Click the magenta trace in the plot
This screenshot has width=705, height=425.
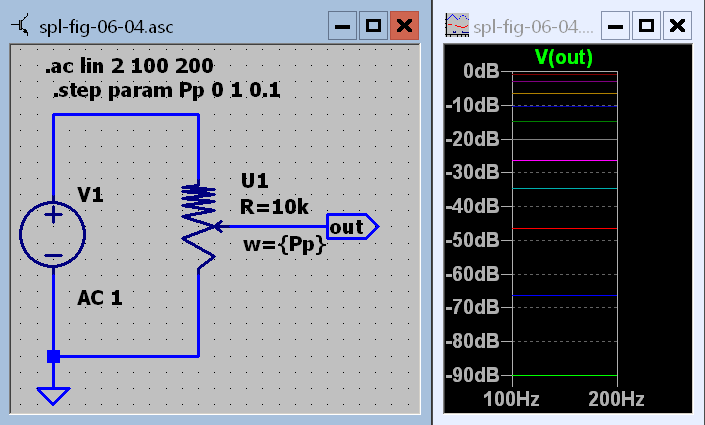pyautogui.click(x=565, y=161)
